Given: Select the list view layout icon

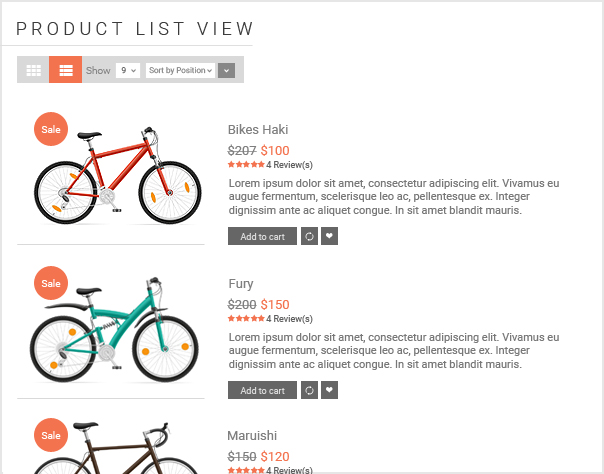Looking at the screenshot, I should click(x=65, y=70).
